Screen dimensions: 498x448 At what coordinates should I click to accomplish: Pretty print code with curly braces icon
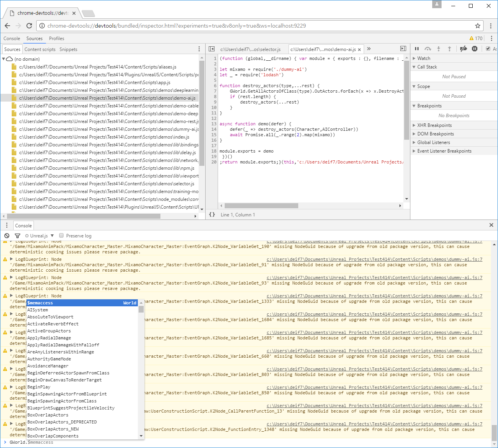tap(212, 214)
